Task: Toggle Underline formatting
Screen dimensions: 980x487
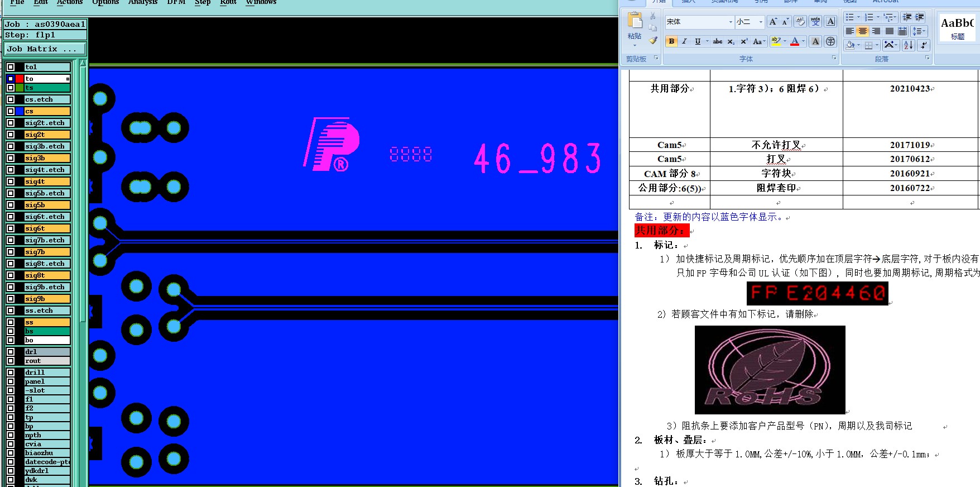Action: (698, 41)
